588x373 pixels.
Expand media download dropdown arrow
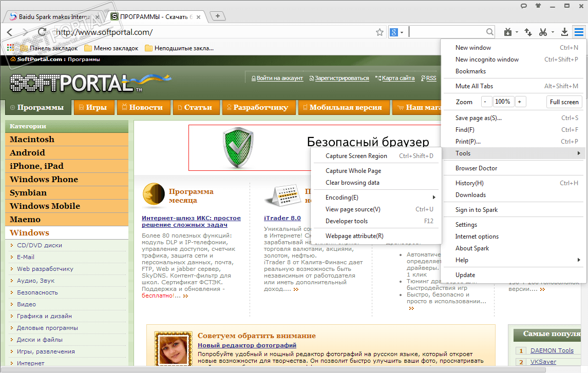point(517,32)
